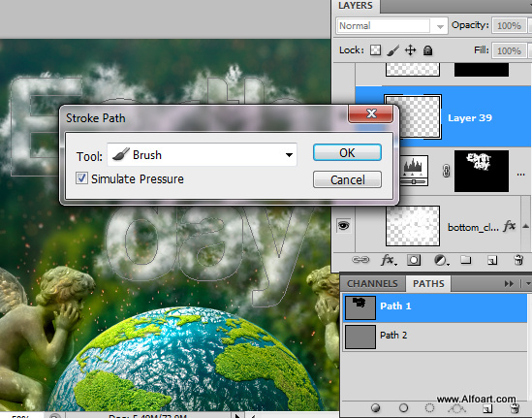This screenshot has width=532, height=418.
Task: Click the Path 1 thumbnail
Action: [x=360, y=307]
